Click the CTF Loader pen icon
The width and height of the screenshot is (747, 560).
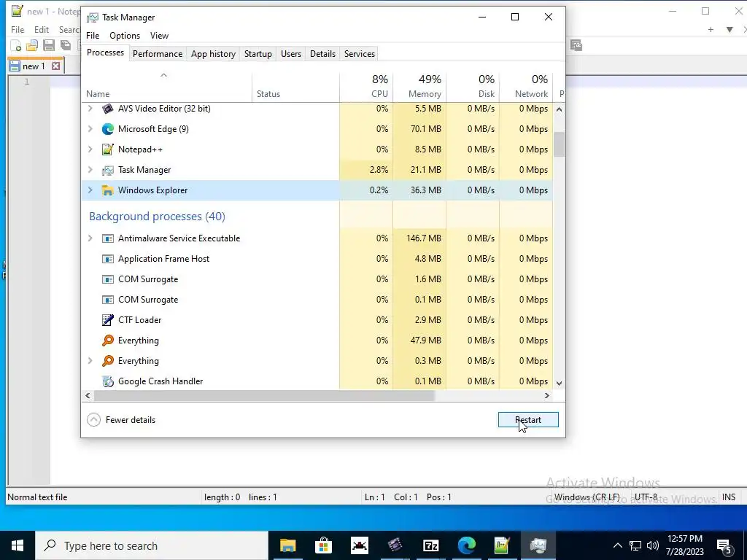[x=108, y=320]
